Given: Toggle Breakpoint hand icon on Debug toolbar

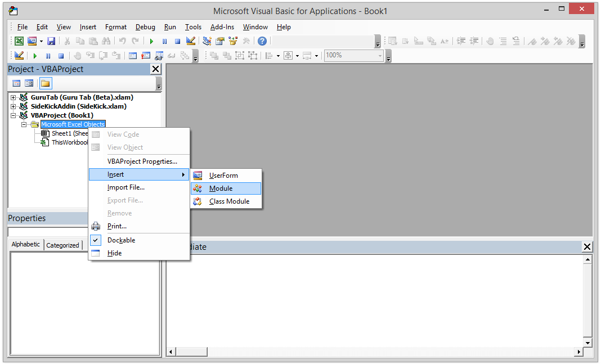Looking at the screenshot, I should [x=78, y=56].
